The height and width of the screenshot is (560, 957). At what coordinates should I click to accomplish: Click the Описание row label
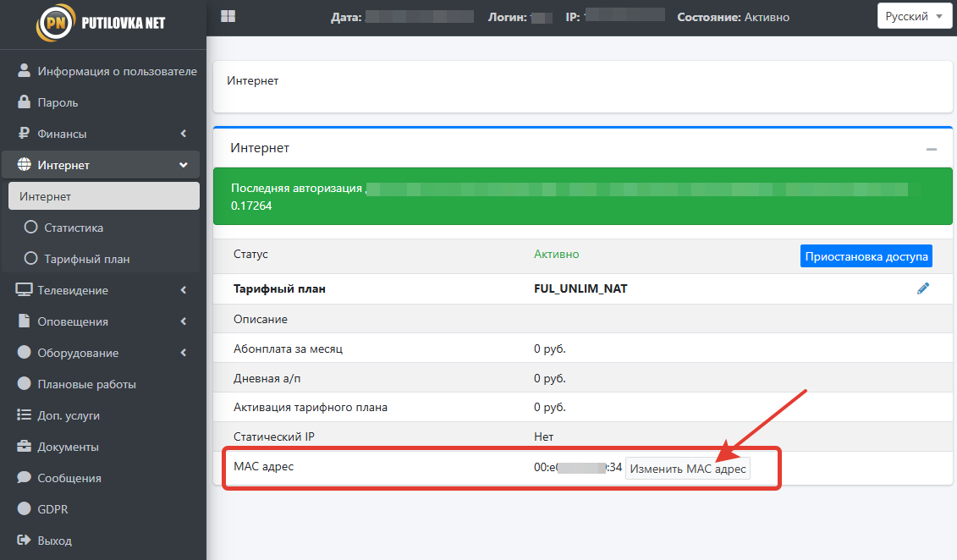tap(260, 319)
